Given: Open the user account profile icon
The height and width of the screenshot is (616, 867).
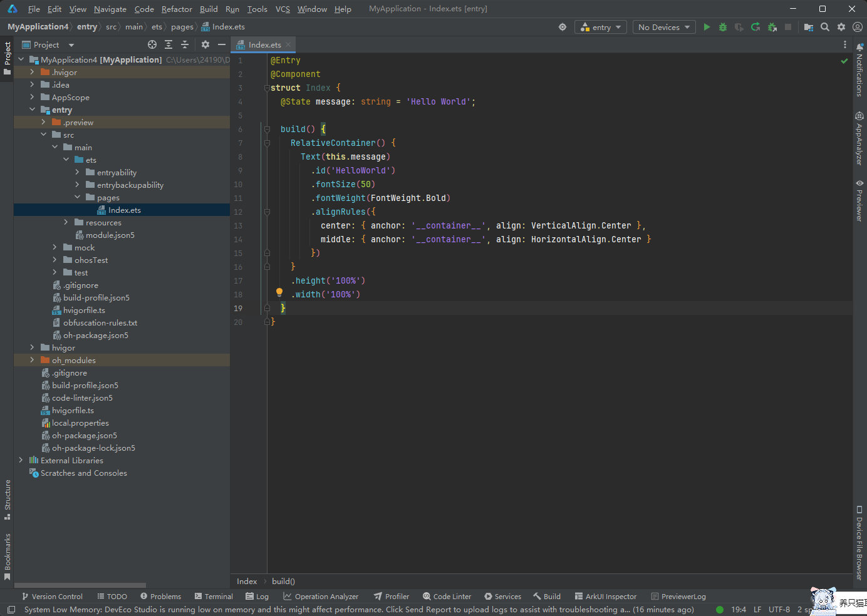Looking at the screenshot, I should pyautogui.click(x=858, y=27).
